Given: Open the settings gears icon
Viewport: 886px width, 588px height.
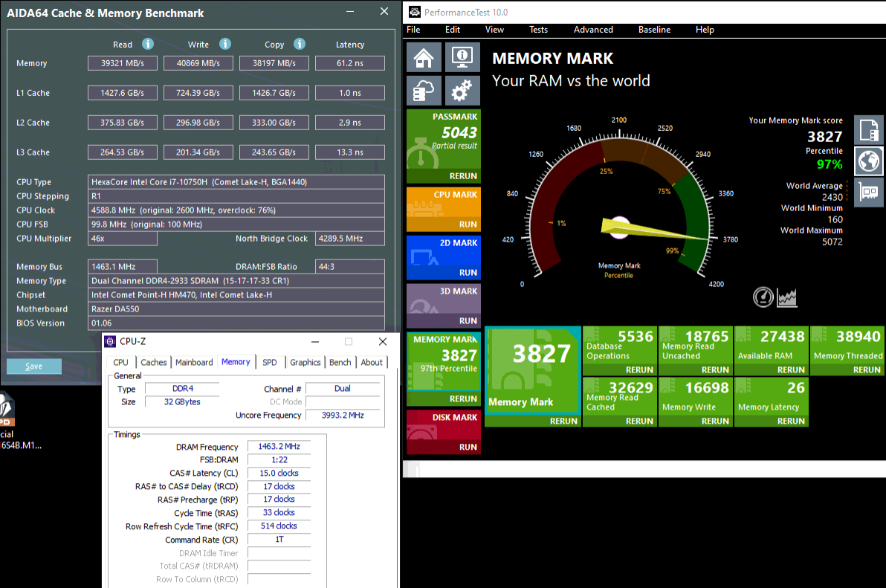Looking at the screenshot, I should tap(462, 90).
